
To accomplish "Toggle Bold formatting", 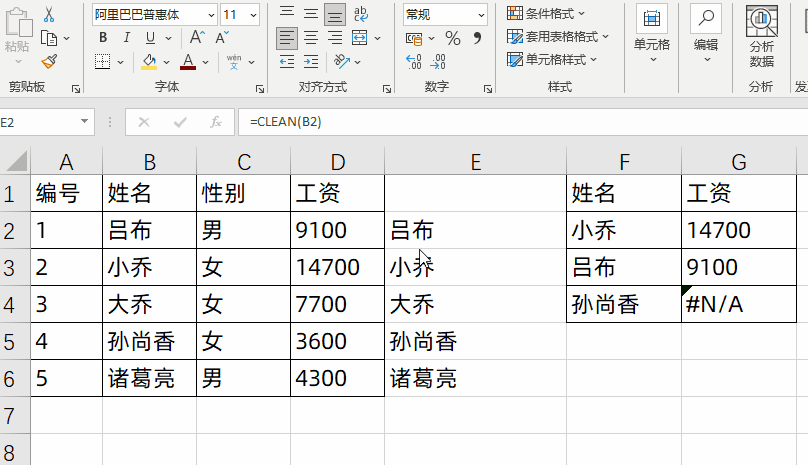I will [x=103, y=37].
